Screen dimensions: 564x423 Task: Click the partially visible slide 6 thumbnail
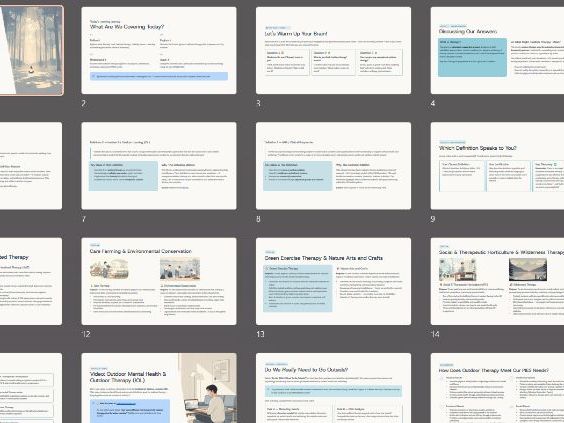click(x=31, y=166)
